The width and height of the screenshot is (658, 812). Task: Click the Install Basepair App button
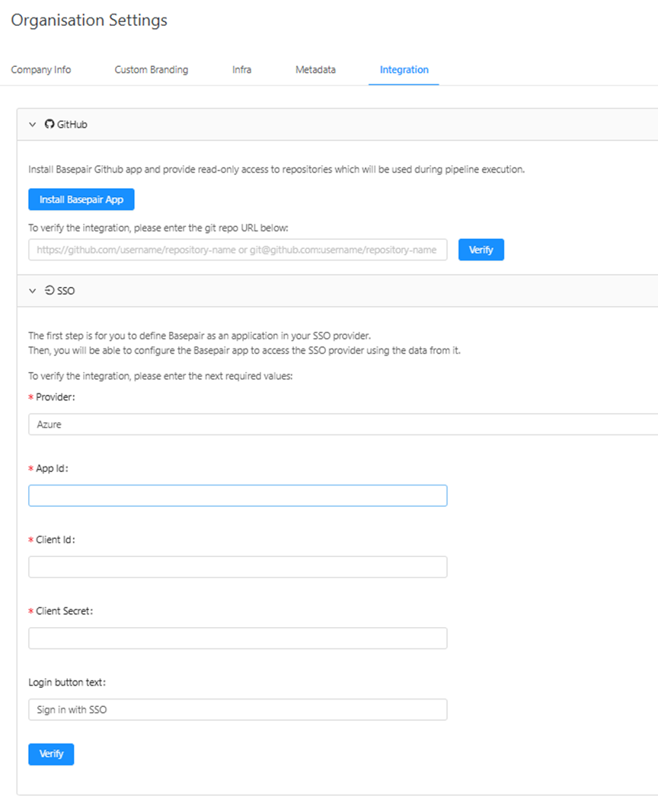click(81, 199)
